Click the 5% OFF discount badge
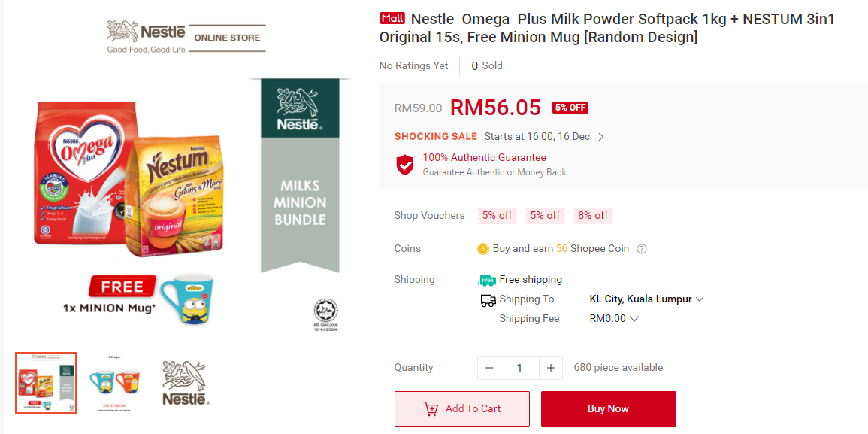This screenshot has width=868, height=434. point(570,108)
